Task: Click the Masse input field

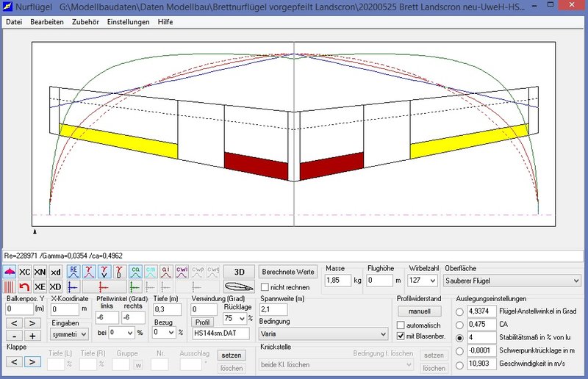Action: [x=337, y=281]
